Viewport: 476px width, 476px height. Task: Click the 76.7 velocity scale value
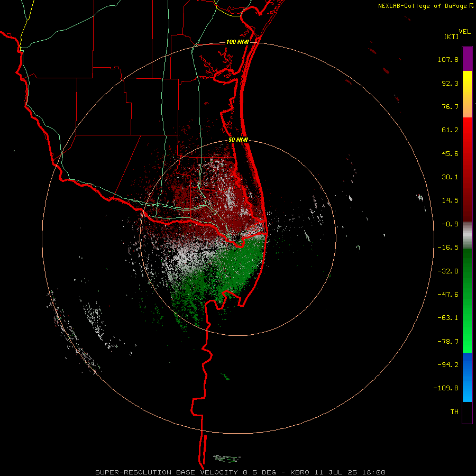450,106
